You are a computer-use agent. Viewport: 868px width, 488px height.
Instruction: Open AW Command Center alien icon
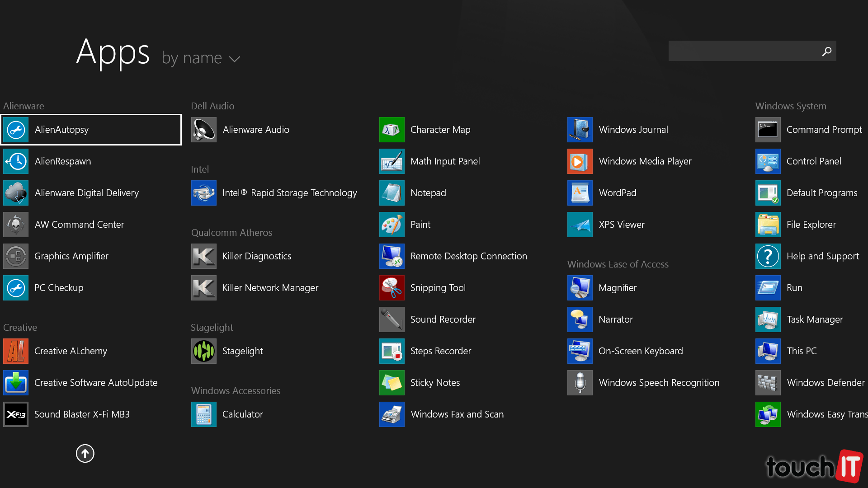[16, 225]
